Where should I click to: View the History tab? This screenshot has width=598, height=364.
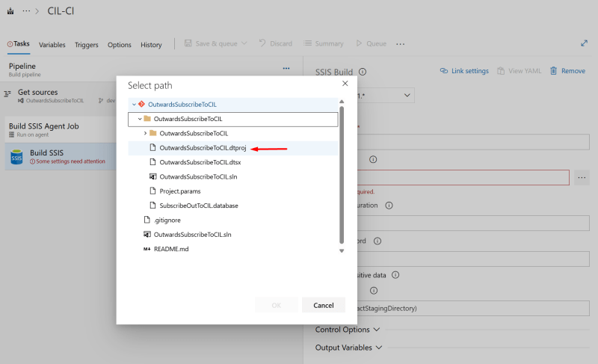[151, 45]
